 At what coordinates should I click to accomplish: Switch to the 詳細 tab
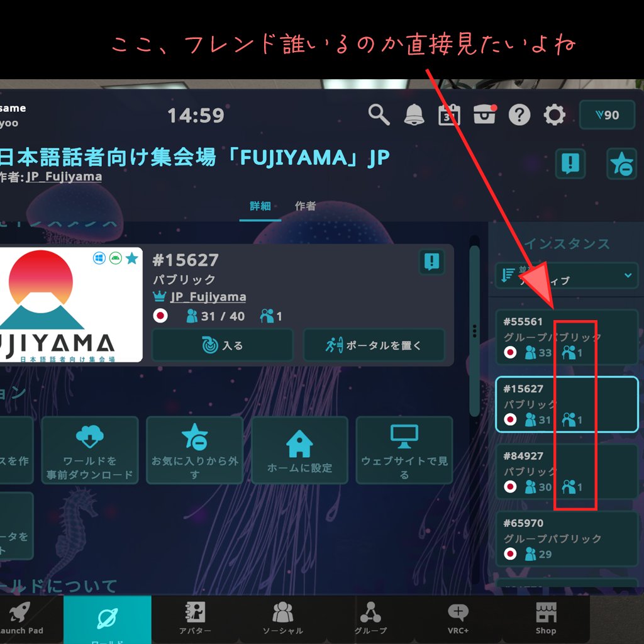(260, 206)
